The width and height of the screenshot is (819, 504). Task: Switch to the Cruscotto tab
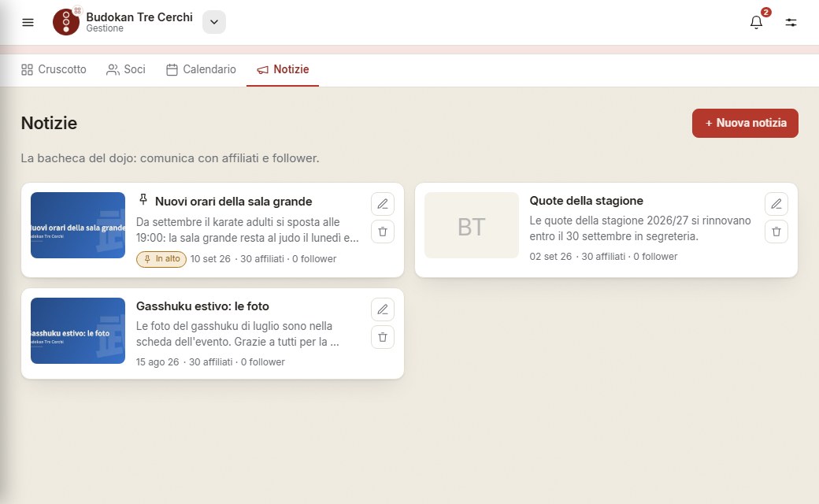click(x=54, y=69)
